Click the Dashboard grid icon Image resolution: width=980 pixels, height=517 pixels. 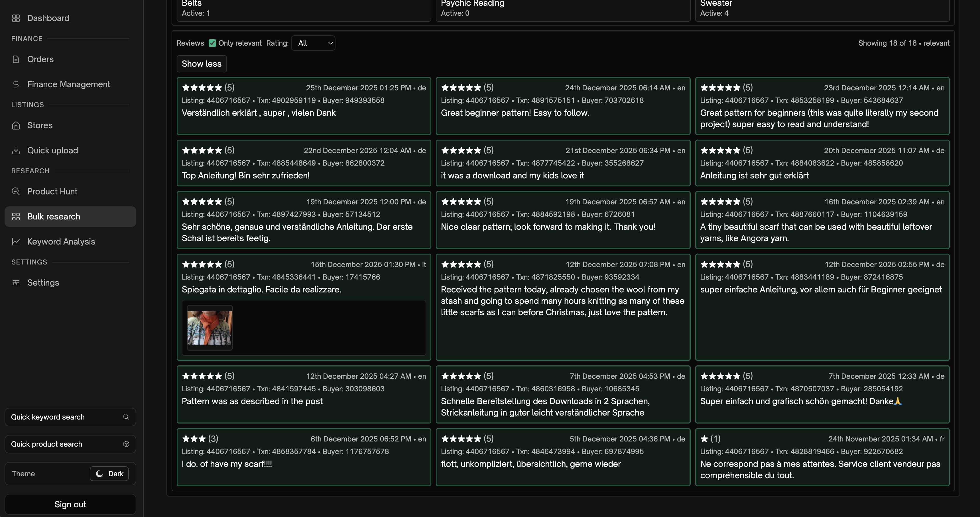tap(16, 18)
